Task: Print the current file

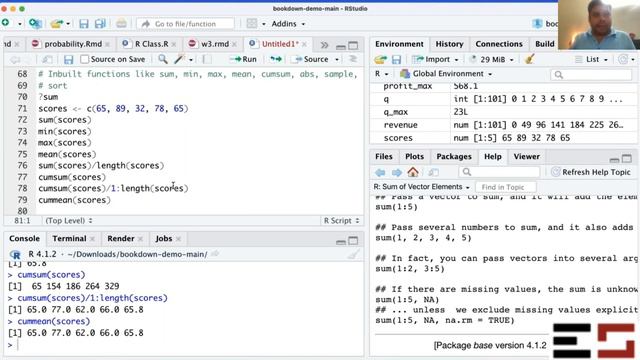Action: pos(121,24)
